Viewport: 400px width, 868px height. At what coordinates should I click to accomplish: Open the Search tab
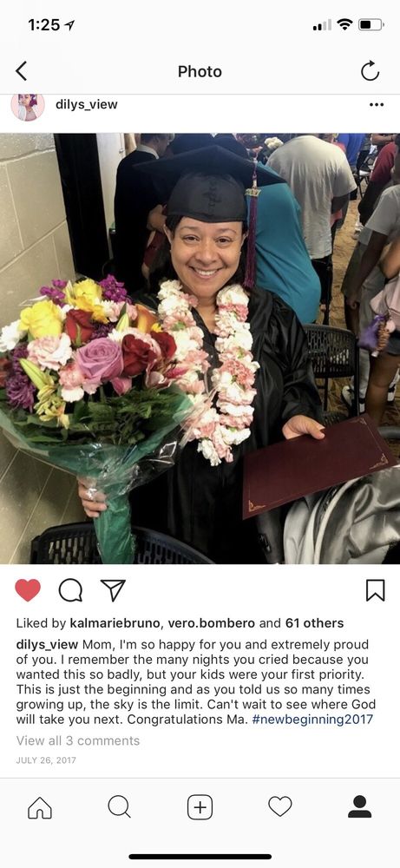point(119,806)
